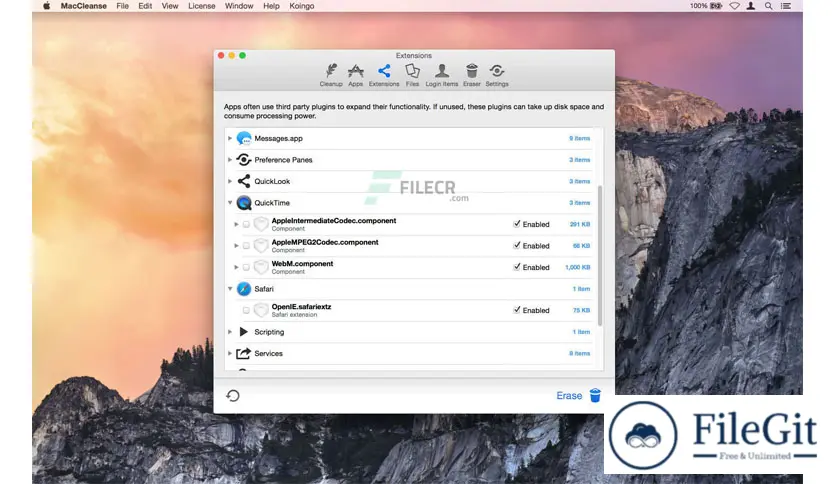
Task: Click the '9 items' count for Messages.app
Action: pos(579,138)
